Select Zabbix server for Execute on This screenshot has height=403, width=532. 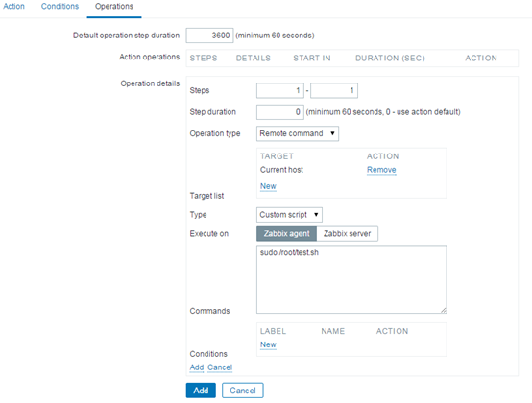[x=347, y=233]
